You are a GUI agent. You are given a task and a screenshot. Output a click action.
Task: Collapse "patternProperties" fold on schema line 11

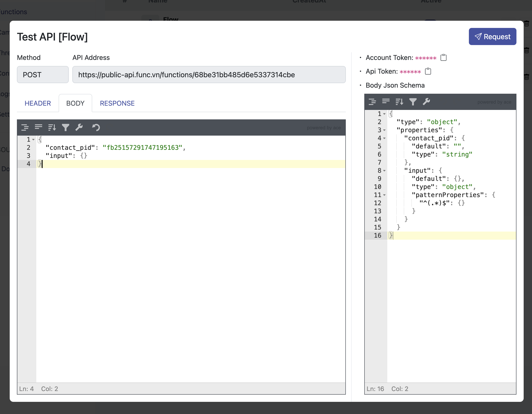tap(384, 195)
